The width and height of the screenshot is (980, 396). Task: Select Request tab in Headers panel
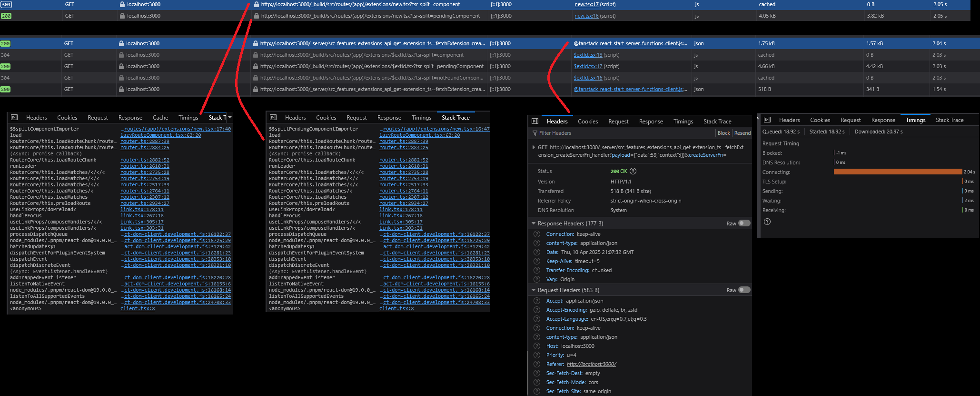click(x=618, y=122)
